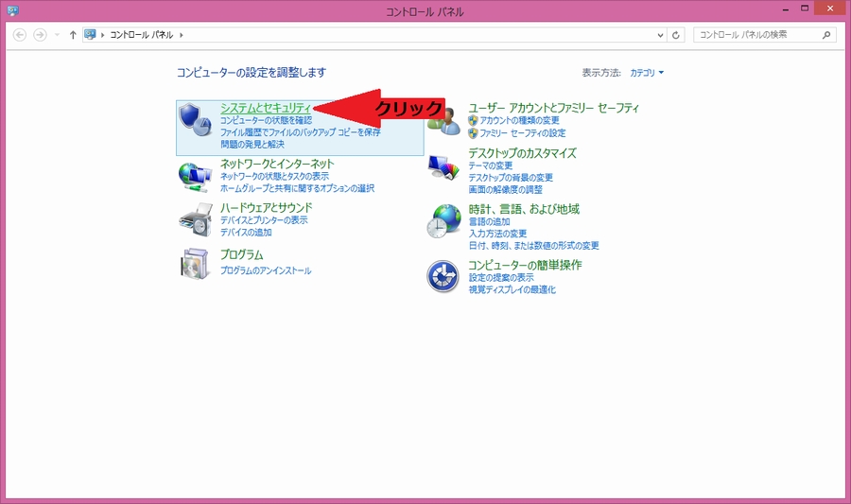The width and height of the screenshot is (851, 504).
Task: Open デバイスの追加 link
Action: 246,233
